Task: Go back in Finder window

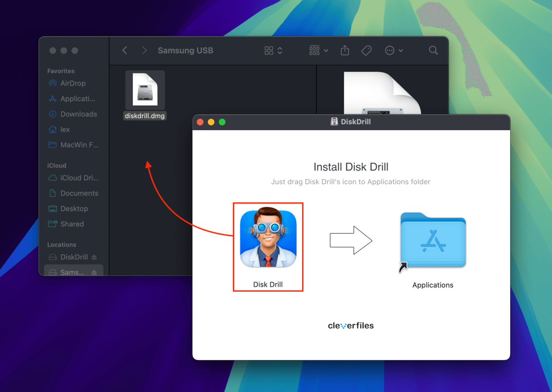Action: pyautogui.click(x=125, y=51)
